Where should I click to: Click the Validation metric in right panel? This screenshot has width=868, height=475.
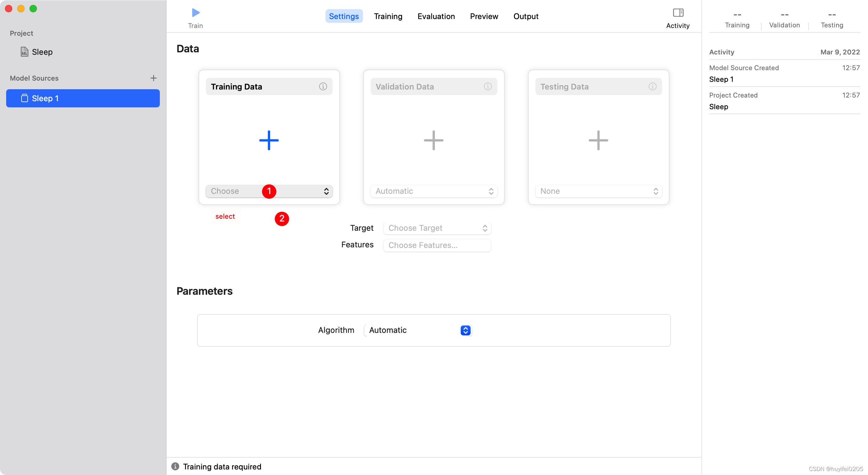(784, 20)
